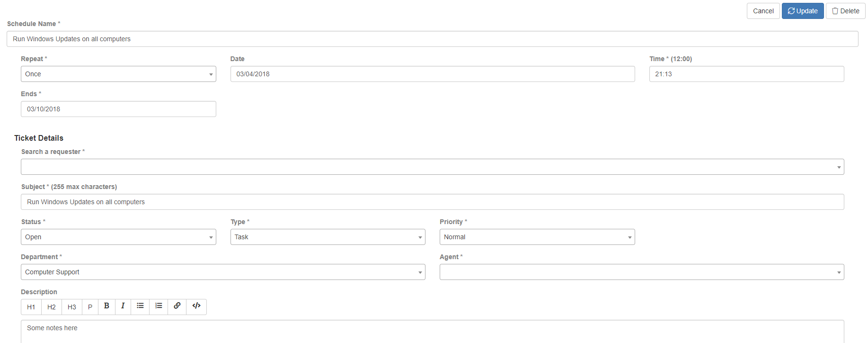868x343 pixels.
Task: Toggle bold formatting in description
Action: click(106, 307)
